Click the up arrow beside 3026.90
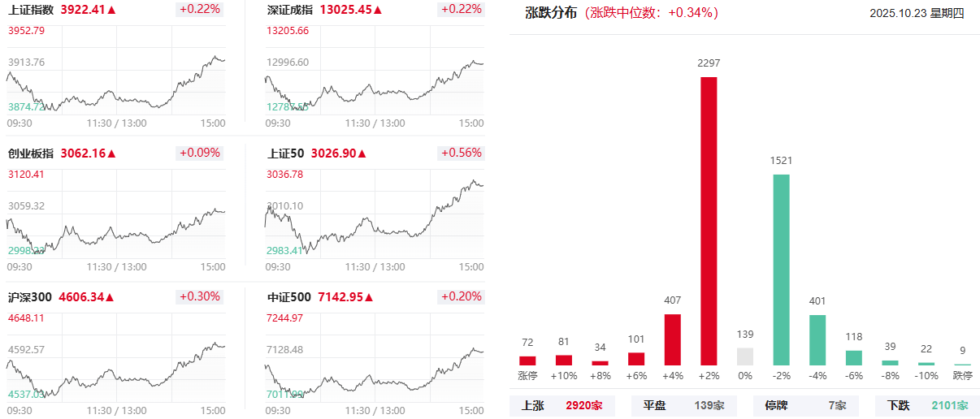Viewport: 980px width, 419px height. pyautogui.click(x=362, y=153)
